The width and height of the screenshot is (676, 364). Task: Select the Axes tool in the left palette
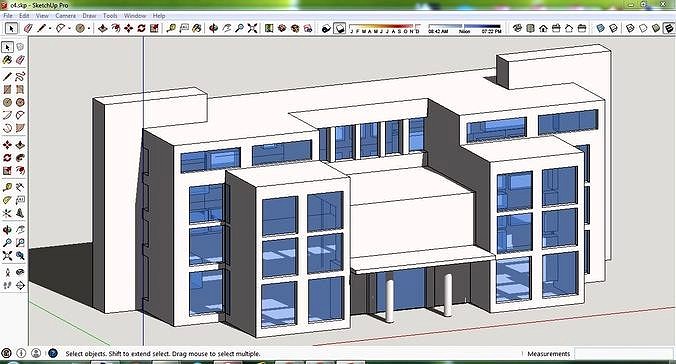[x=7, y=213]
